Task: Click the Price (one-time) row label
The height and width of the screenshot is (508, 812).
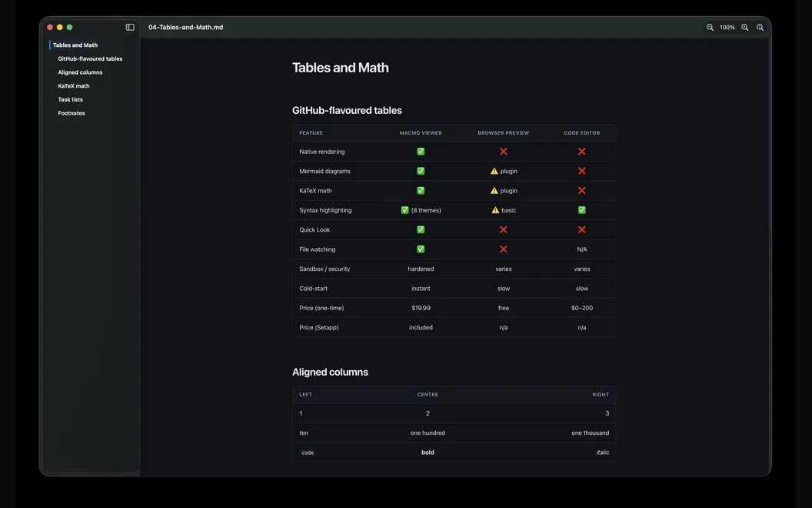Action: point(321,308)
